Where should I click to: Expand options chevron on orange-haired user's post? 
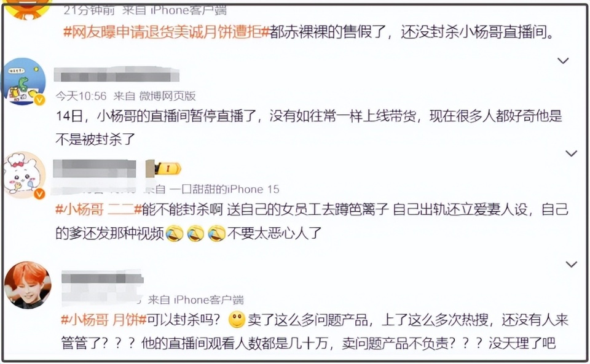click(x=572, y=265)
